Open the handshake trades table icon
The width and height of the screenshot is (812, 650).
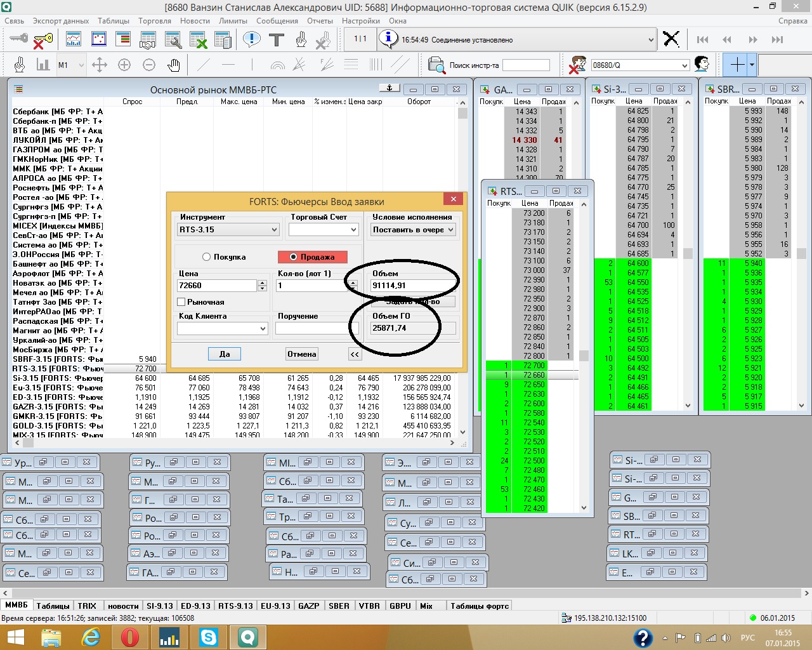(148, 40)
